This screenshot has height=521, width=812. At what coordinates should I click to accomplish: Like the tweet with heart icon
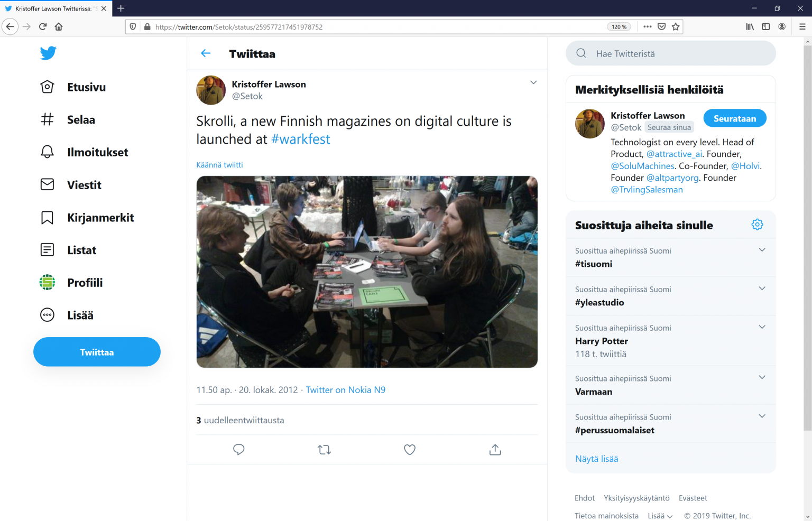click(410, 450)
